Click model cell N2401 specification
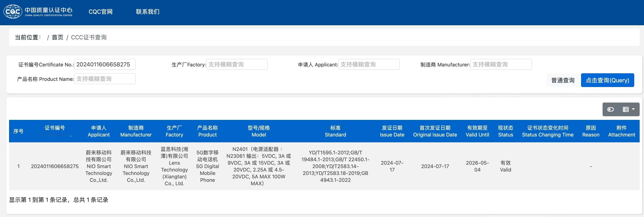The width and height of the screenshot is (644, 217). 259,166
